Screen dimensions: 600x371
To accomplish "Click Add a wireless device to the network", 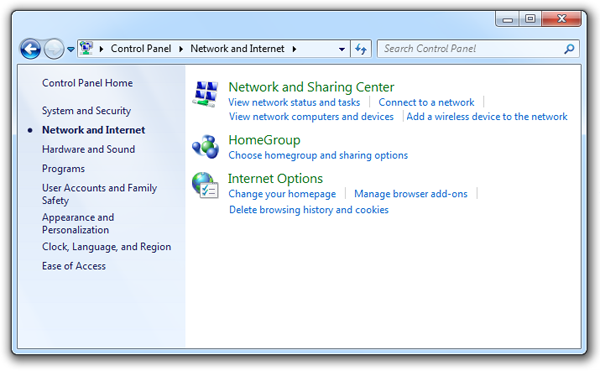I will pos(487,117).
